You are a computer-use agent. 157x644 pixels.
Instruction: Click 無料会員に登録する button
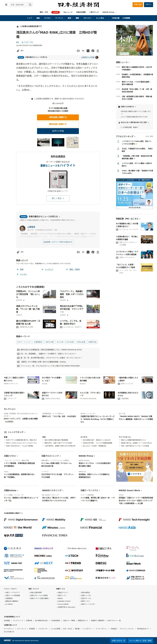click(58, 124)
